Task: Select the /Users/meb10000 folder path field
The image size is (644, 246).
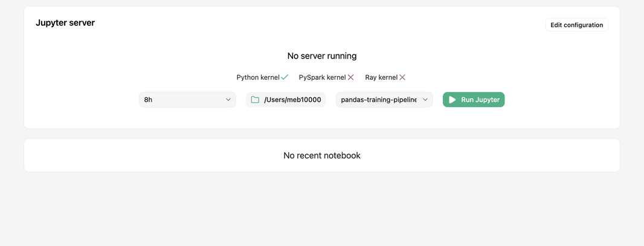Action: tap(286, 99)
